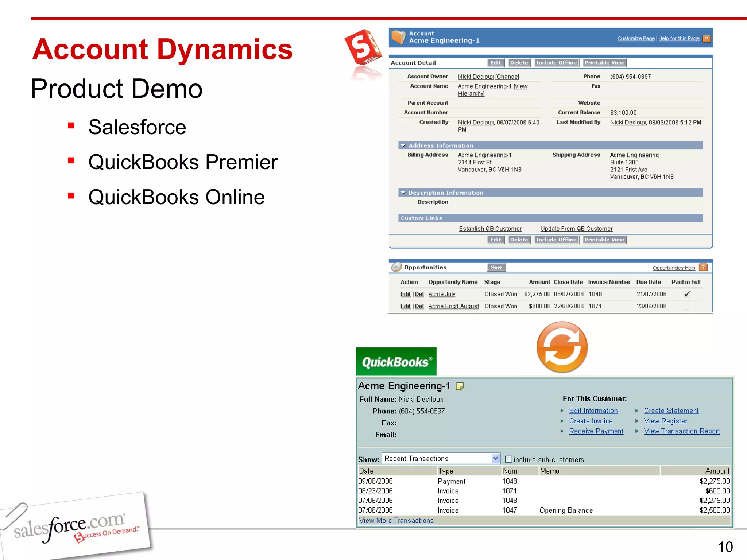Click the New opportunity button
Screen dimensions: 747x560
(x=496, y=267)
